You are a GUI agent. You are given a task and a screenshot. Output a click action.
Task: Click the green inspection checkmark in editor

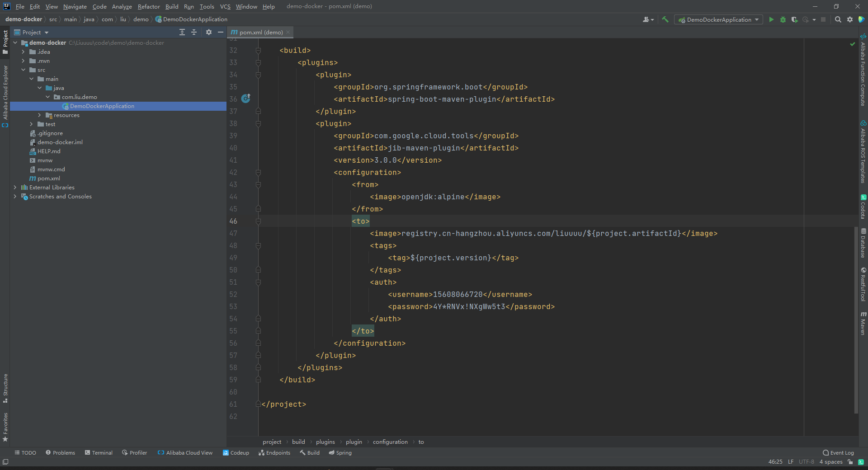853,44
